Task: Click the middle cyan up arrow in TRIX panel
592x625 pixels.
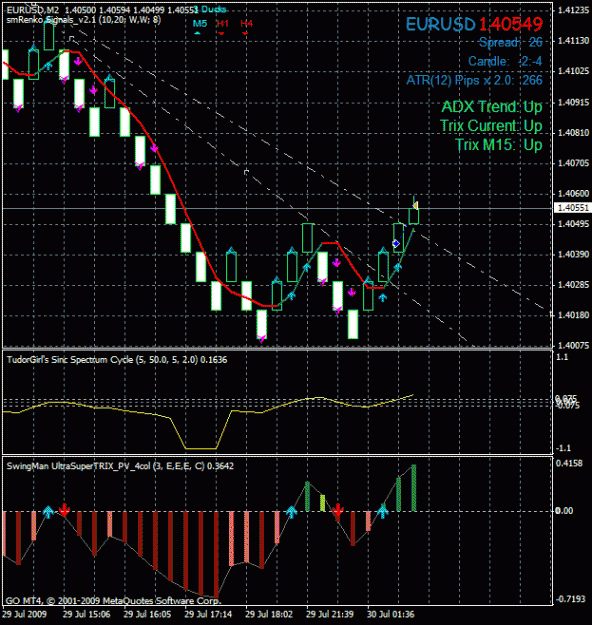Action: (x=291, y=512)
